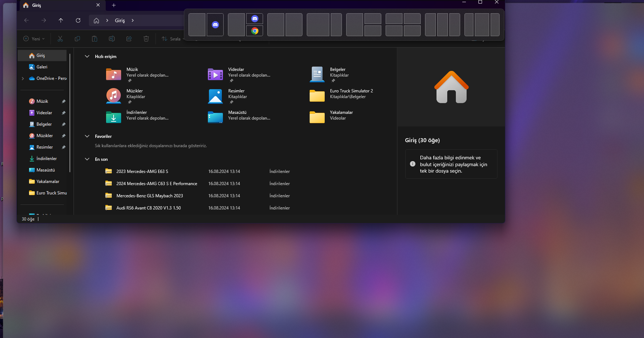Click the Giriş breadcrumb in the address bar
This screenshot has width=644, height=338.
point(120,20)
